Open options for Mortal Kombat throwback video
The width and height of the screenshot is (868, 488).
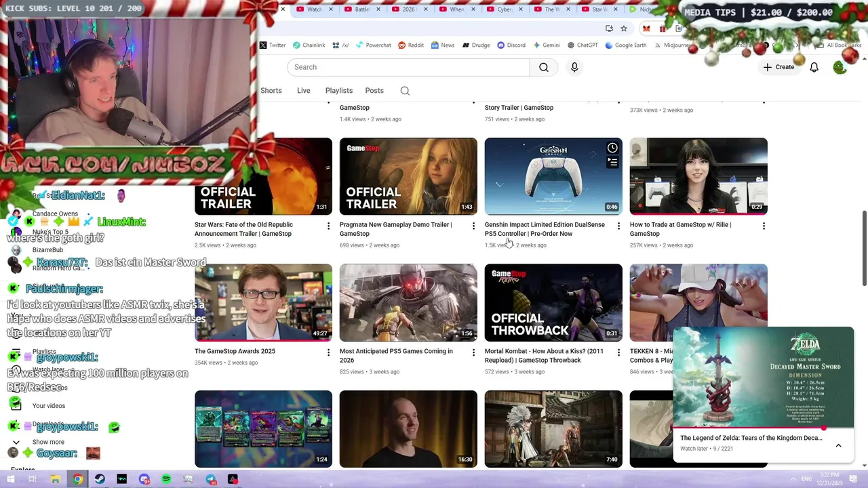tap(618, 352)
